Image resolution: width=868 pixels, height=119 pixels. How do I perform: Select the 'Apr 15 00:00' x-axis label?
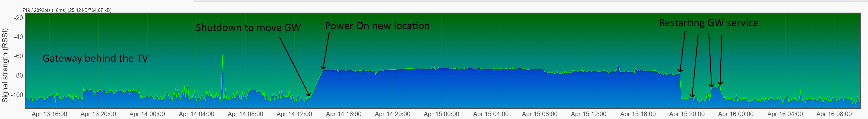[441, 114]
